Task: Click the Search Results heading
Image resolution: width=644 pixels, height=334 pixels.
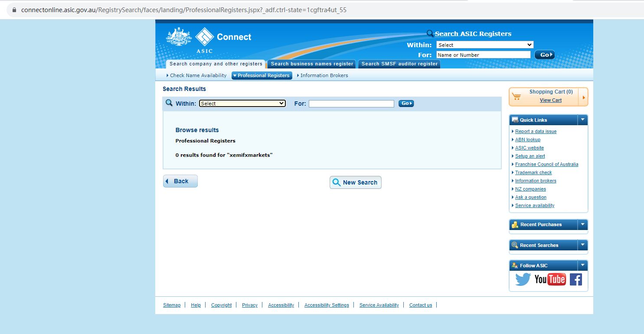Action: [x=184, y=89]
